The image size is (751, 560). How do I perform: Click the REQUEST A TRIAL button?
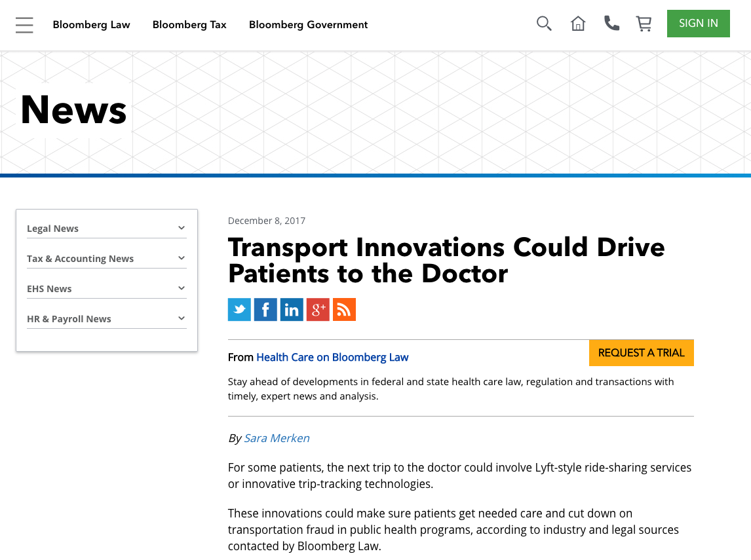click(642, 353)
